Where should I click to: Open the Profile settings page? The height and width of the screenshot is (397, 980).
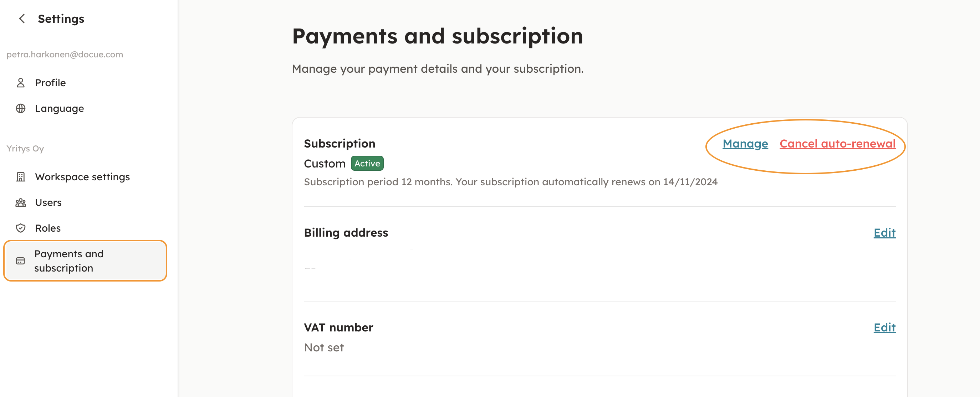(50, 83)
